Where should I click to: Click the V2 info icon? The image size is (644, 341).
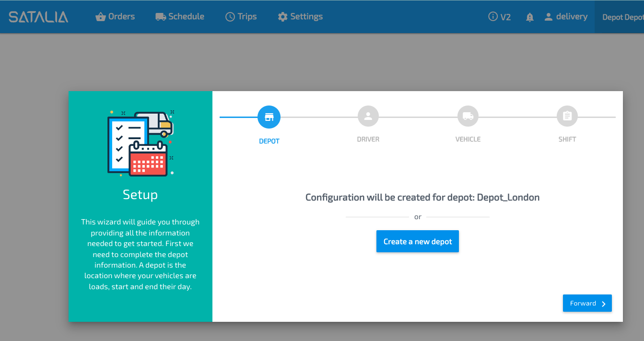coord(492,17)
